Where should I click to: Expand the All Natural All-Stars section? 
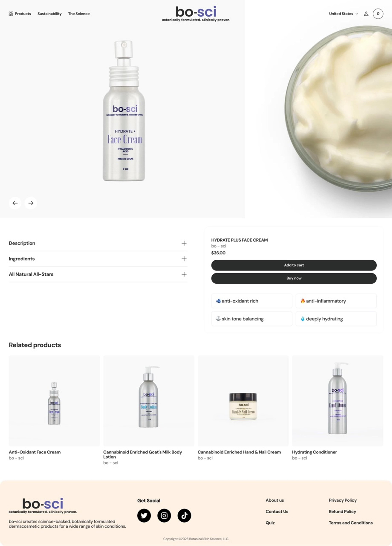coord(98,274)
